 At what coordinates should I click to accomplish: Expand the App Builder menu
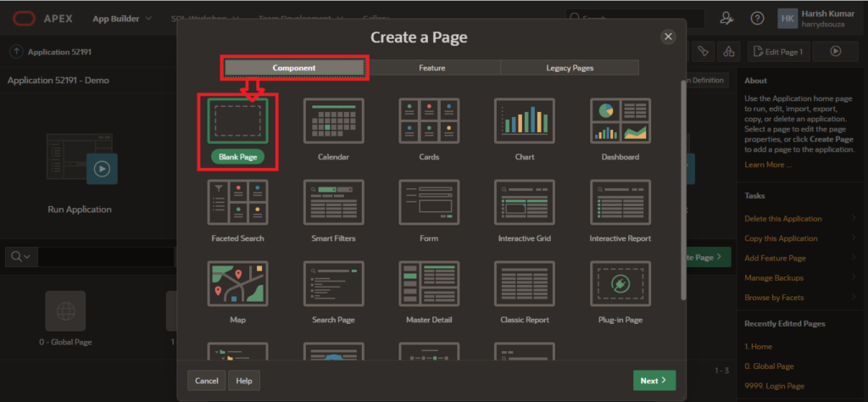122,18
